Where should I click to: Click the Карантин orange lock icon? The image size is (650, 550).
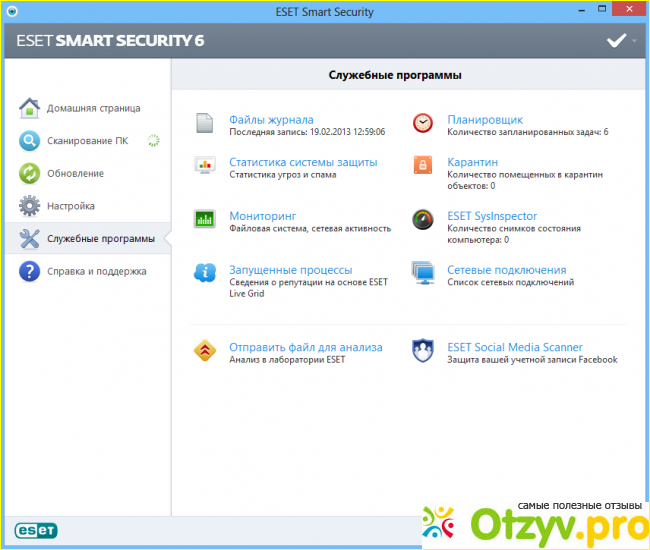tap(423, 166)
